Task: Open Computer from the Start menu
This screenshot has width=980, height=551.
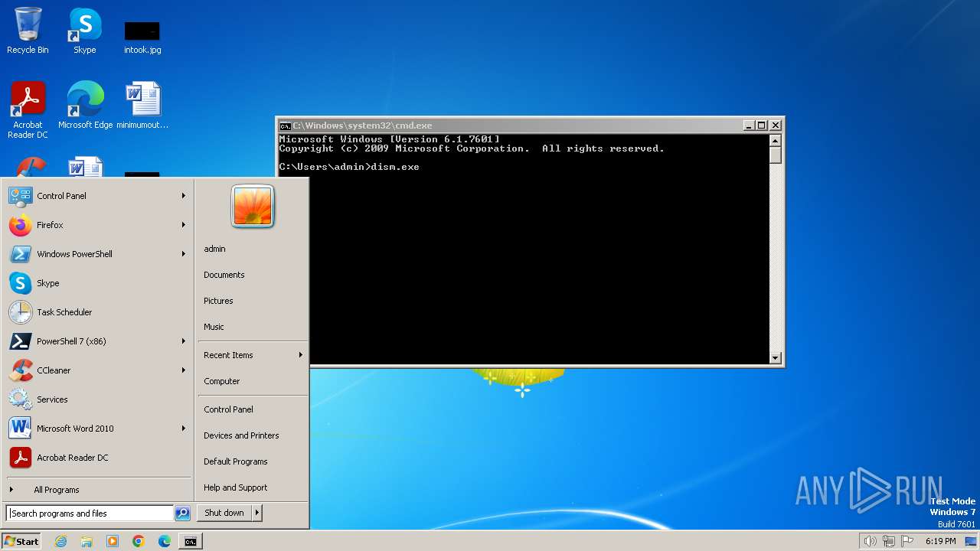Action: pyautogui.click(x=221, y=381)
